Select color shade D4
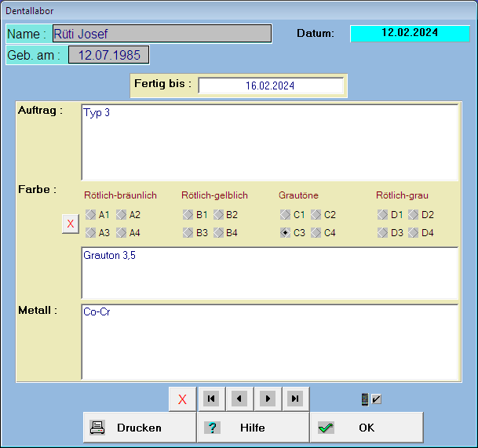478x448 pixels. (x=413, y=233)
